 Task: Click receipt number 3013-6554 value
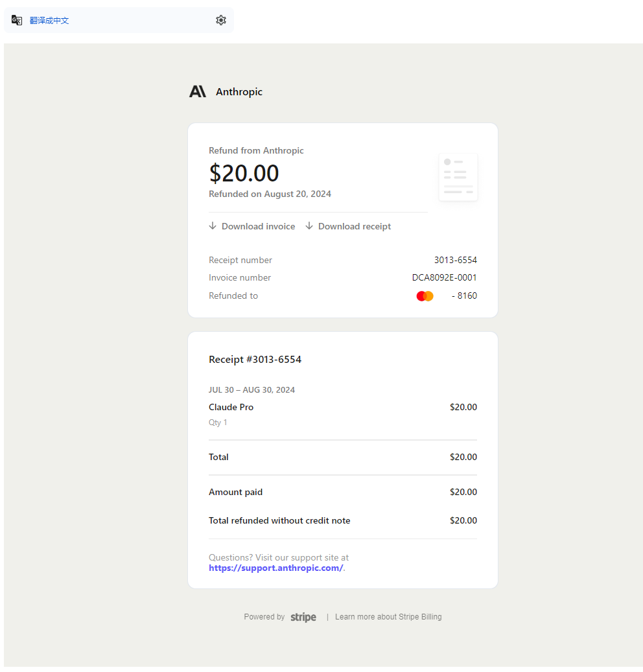(455, 260)
